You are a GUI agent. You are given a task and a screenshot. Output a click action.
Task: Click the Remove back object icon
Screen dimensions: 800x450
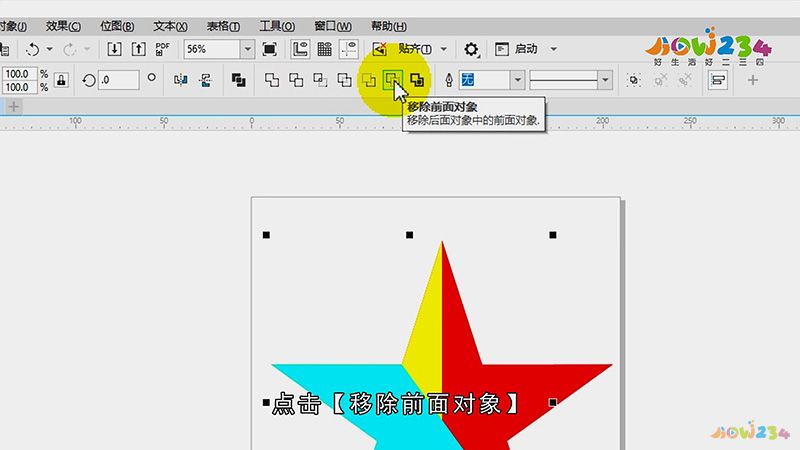click(x=368, y=80)
